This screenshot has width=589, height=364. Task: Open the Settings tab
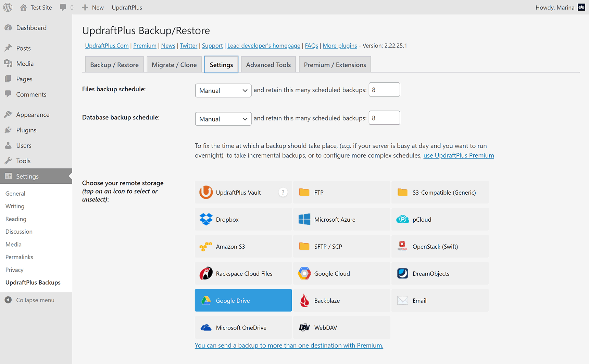(221, 65)
